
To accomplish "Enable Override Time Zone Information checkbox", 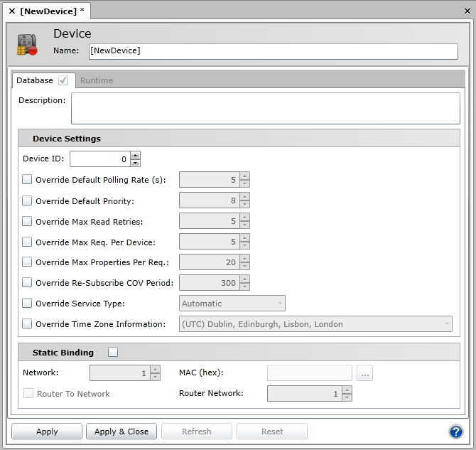I will coord(28,323).
